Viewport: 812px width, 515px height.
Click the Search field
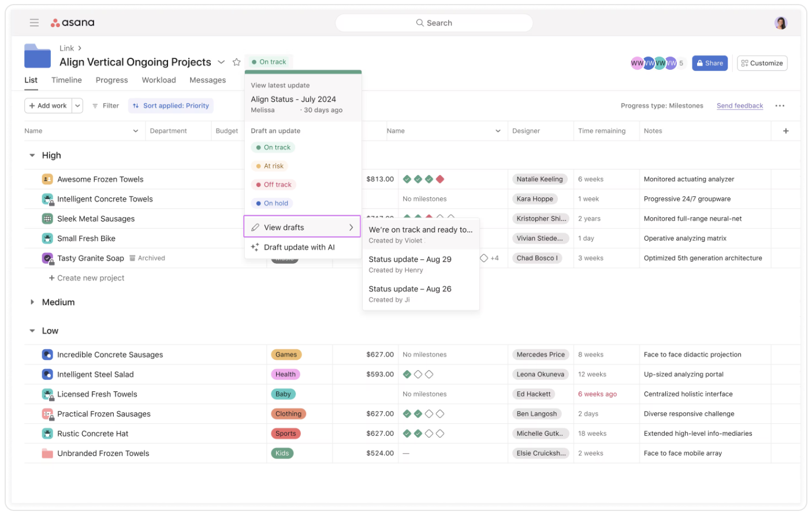[434, 23]
